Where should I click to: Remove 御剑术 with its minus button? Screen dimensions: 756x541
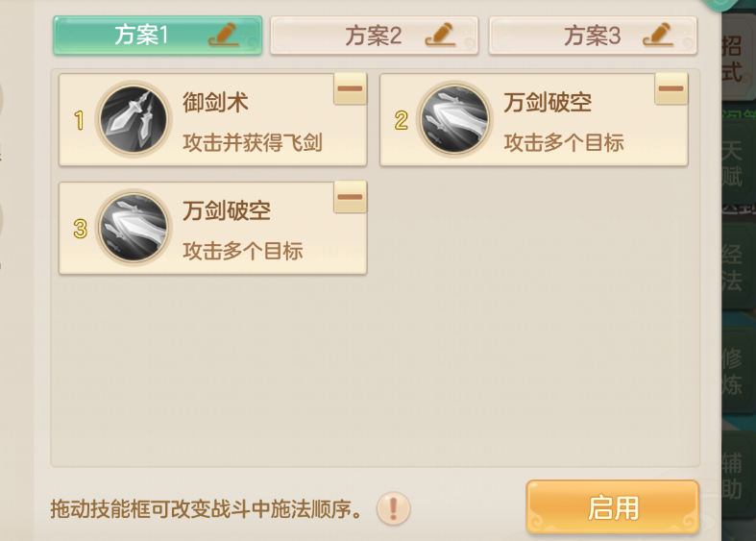click(351, 89)
